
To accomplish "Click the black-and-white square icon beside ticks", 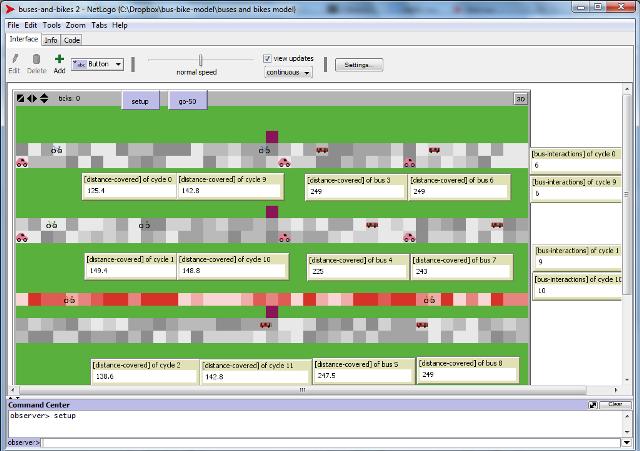I will pos(20,98).
